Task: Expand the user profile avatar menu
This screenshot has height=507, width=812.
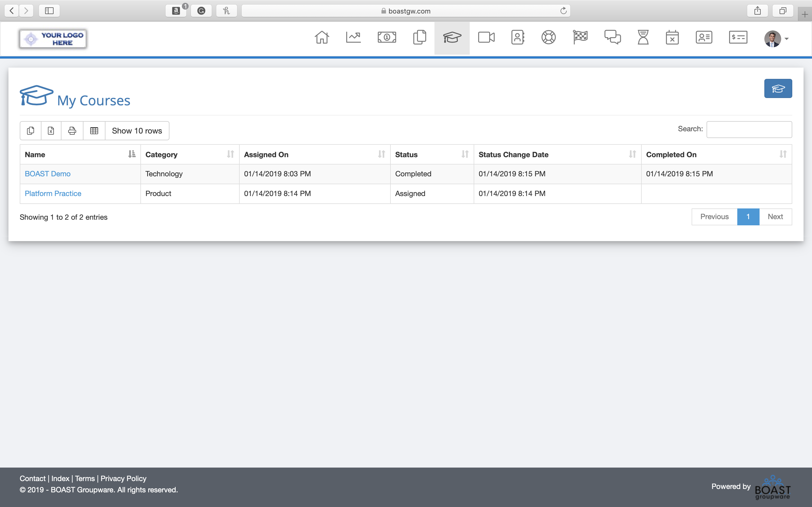Action: click(776, 39)
